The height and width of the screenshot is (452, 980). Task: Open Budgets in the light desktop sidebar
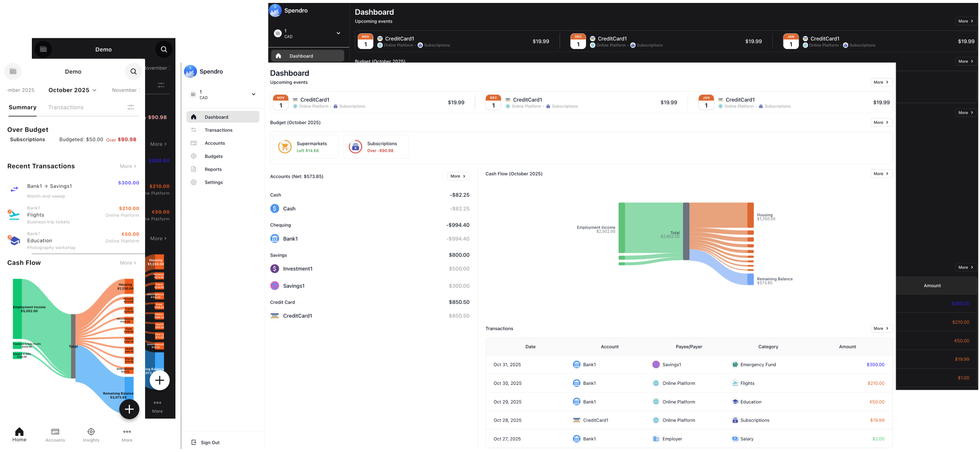214,156
